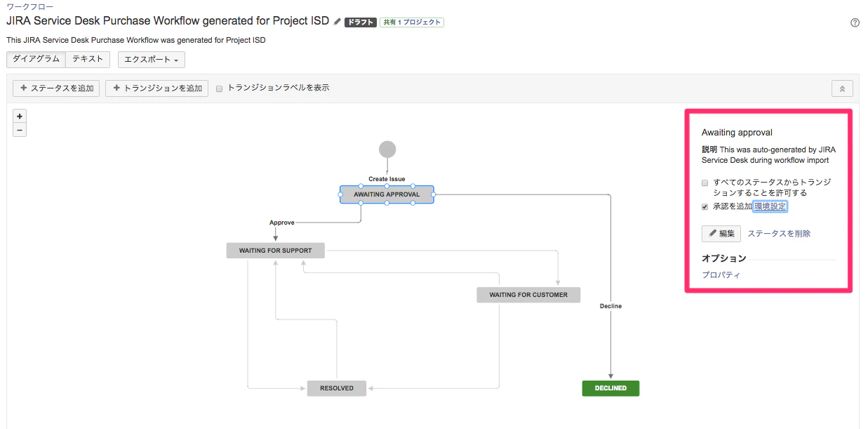Click the トランジションを追加 button
This screenshot has height=429, width=868.
156,88
